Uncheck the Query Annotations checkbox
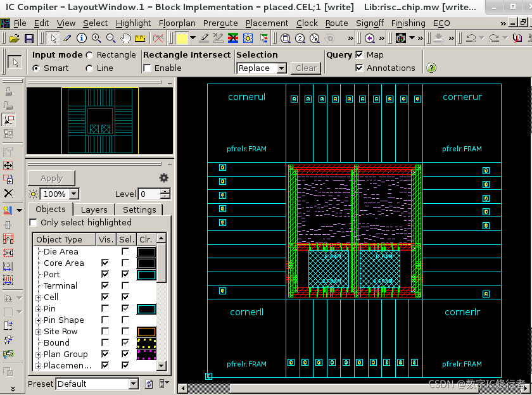 tap(359, 68)
